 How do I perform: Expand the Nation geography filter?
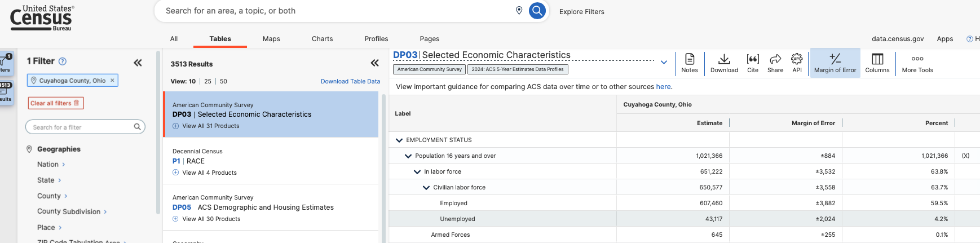pos(51,164)
